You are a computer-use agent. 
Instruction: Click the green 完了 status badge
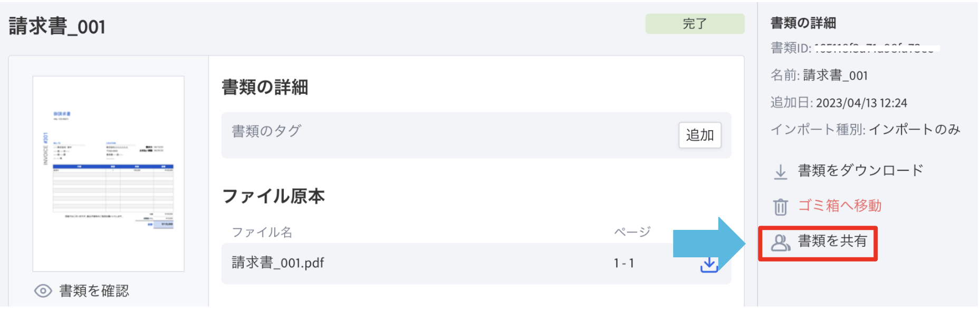tap(695, 24)
